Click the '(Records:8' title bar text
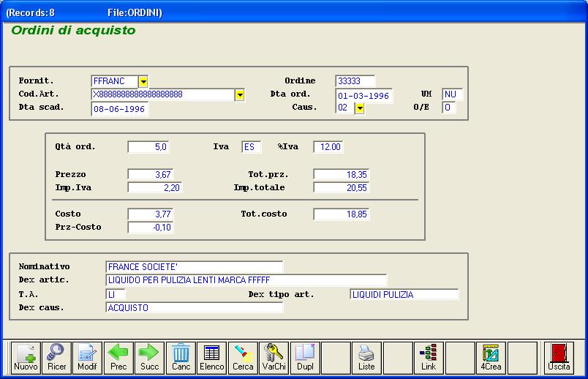The image size is (588, 379). (x=31, y=12)
